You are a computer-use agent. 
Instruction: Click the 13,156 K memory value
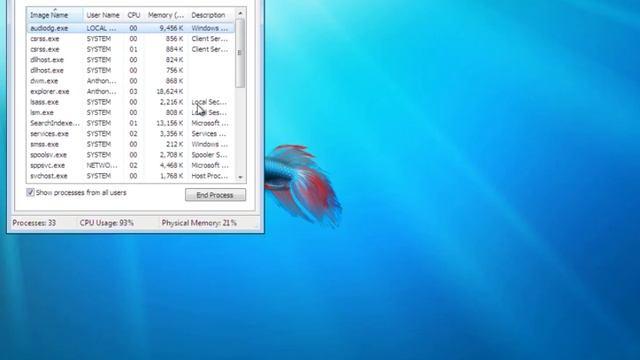tap(170, 123)
